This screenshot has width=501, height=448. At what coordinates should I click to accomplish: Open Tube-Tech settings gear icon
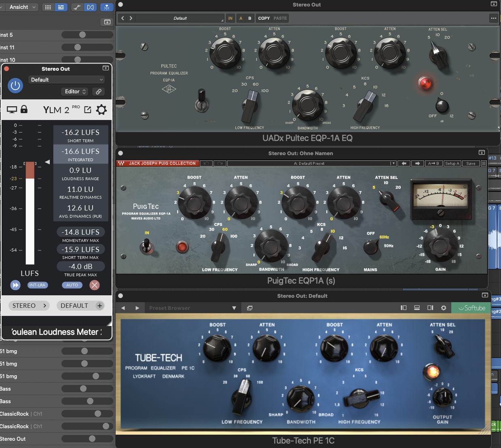(x=443, y=308)
